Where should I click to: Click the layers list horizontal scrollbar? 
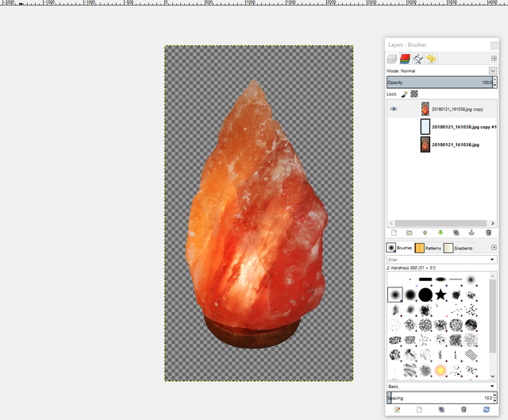point(441,223)
